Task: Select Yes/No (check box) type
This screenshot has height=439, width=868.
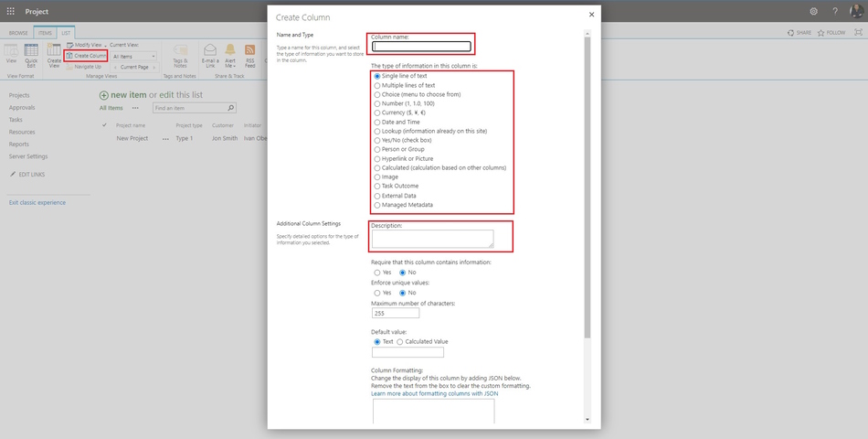Action: (377, 140)
